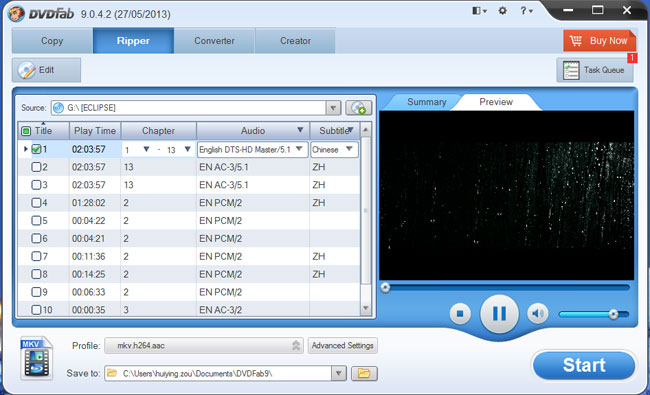Click the Save to path field

(x=218, y=373)
